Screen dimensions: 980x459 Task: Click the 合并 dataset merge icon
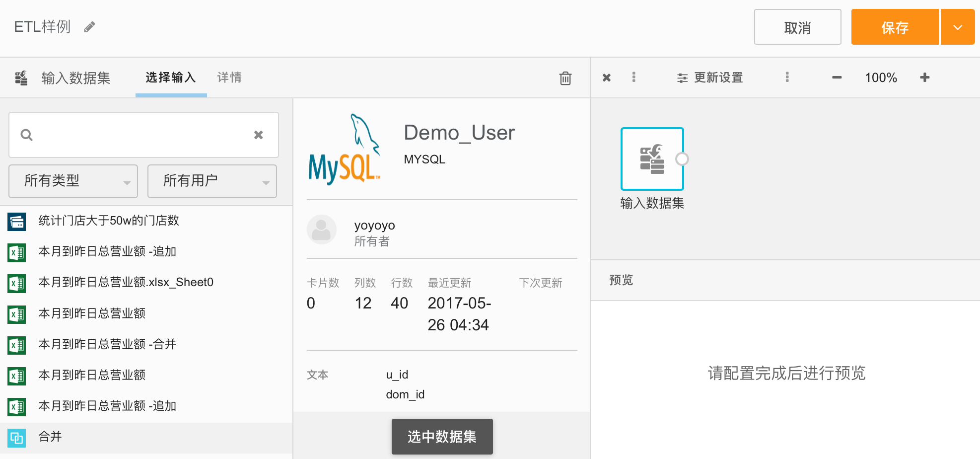tap(16, 438)
